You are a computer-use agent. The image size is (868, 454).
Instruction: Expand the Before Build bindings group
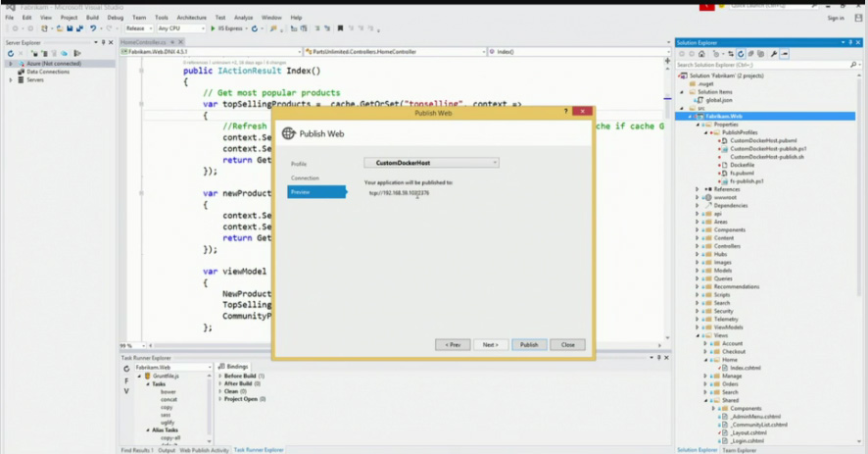click(219, 376)
